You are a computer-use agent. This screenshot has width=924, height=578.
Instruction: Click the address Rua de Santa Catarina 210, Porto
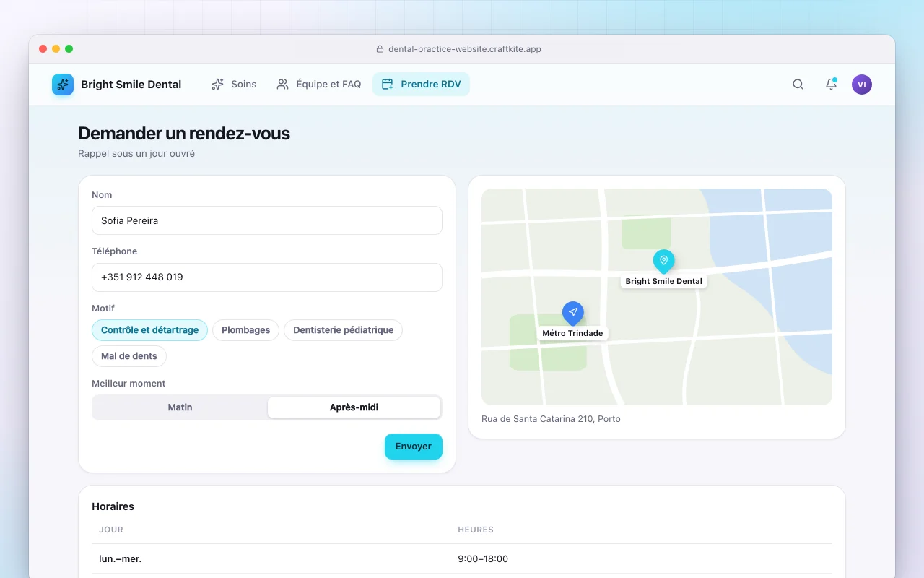[x=551, y=419]
